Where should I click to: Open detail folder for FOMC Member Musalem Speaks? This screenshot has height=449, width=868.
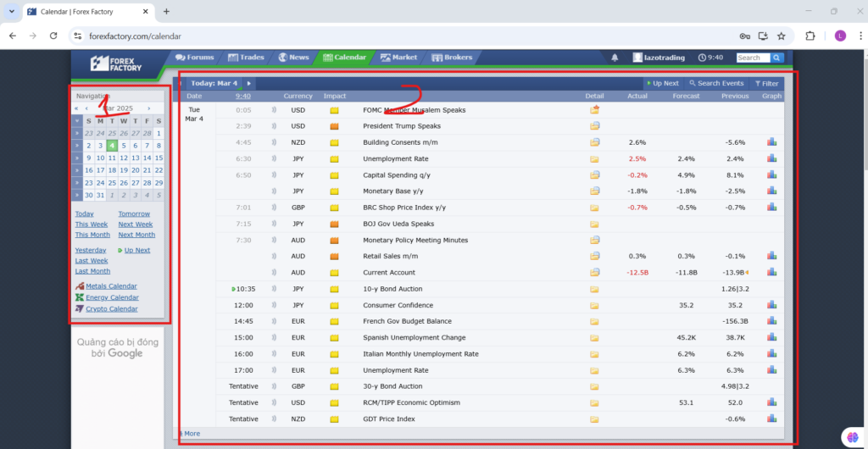coord(594,110)
